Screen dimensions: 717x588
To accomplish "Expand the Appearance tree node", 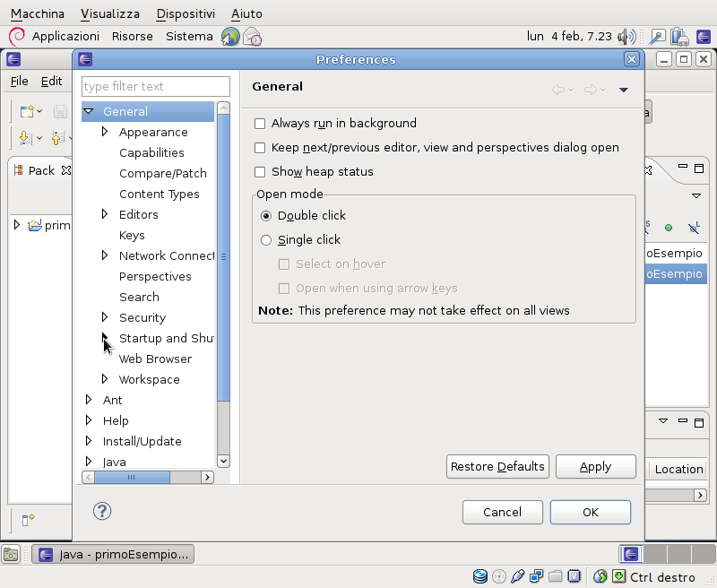I will click(105, 132).
